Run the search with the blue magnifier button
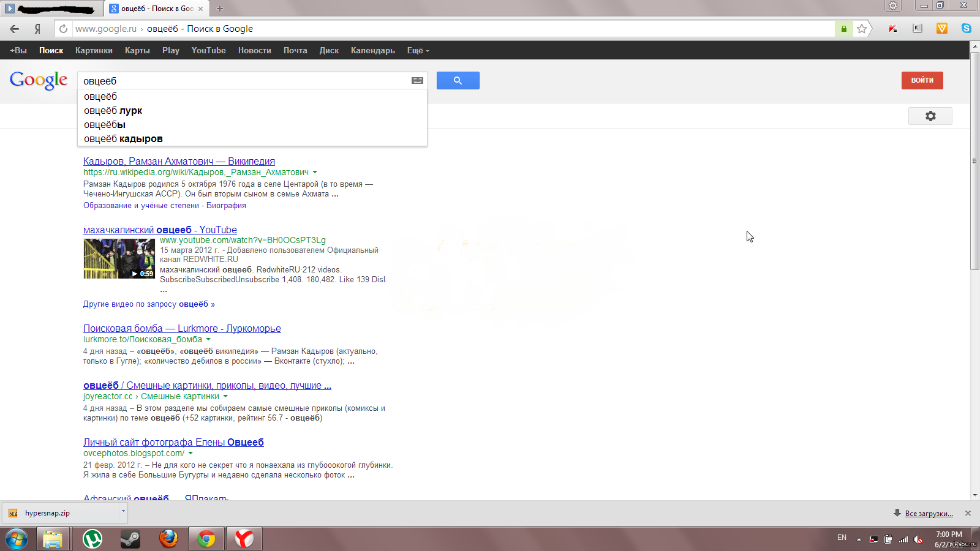This screenshot has height=551, width=980. [458, 80]
